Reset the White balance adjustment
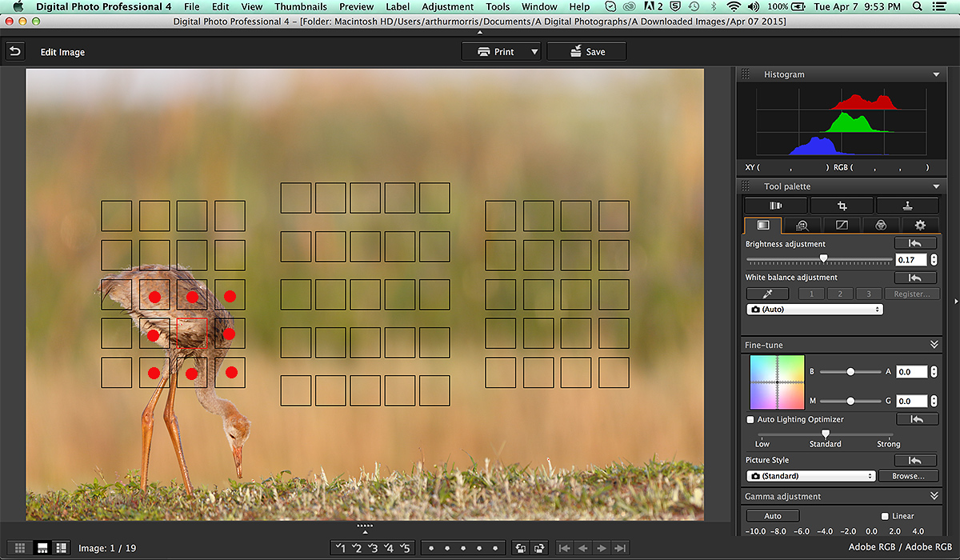 (915, 278)
